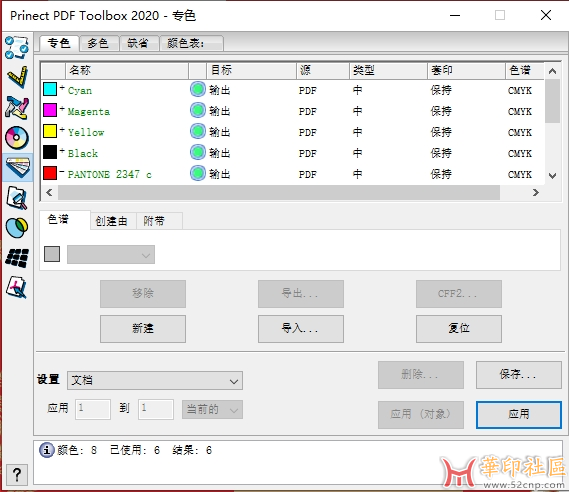Click the 移除 button

coord(143,294)
